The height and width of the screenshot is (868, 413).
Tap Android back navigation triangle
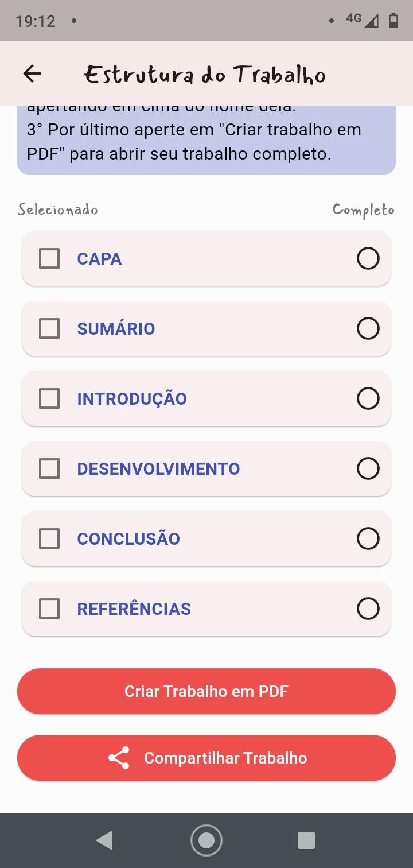tap(104, 840)
